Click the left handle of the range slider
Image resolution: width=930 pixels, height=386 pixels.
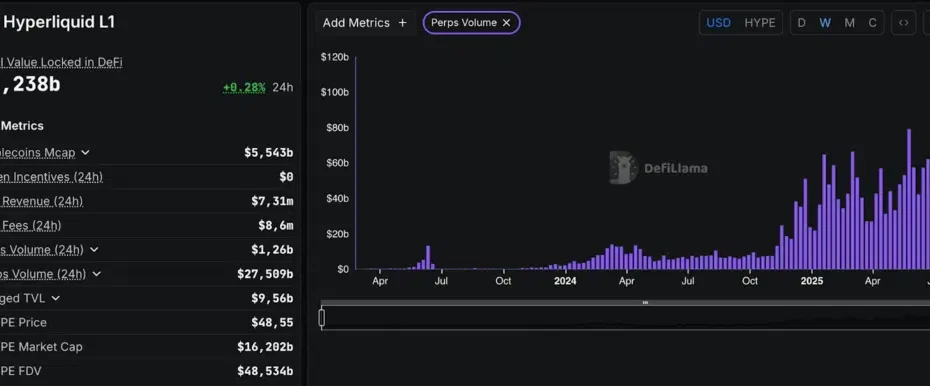pos(321,318)
